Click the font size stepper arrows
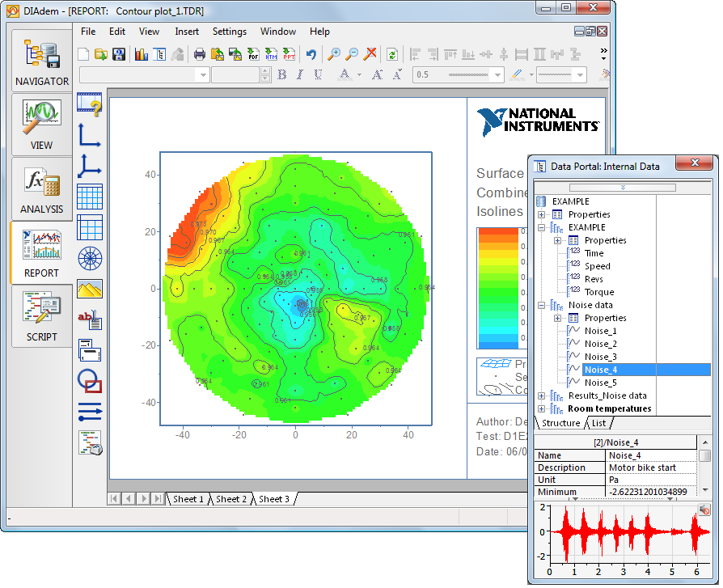Viewport: 723px width, 588px height. pyautogui.click(x=265, y=74)
